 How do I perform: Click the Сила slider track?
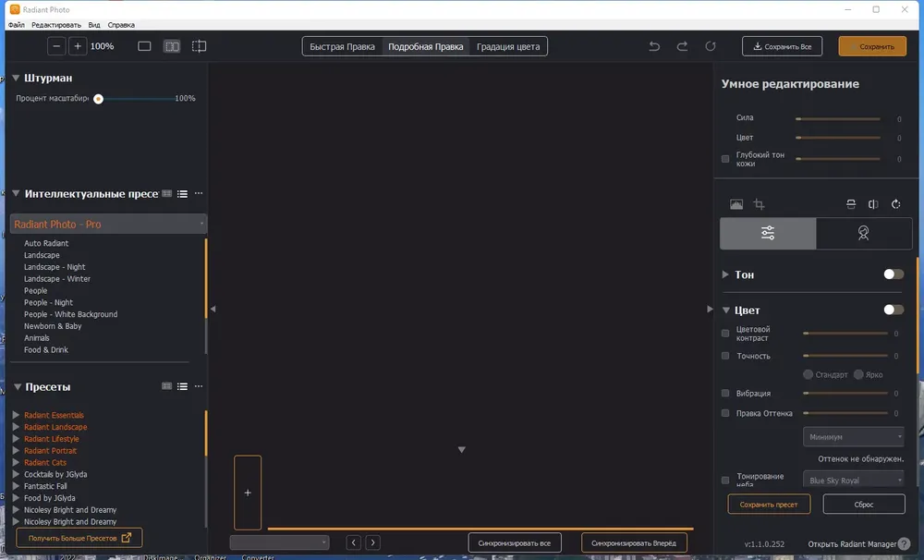pyautogui.click(x=838, y=119)
